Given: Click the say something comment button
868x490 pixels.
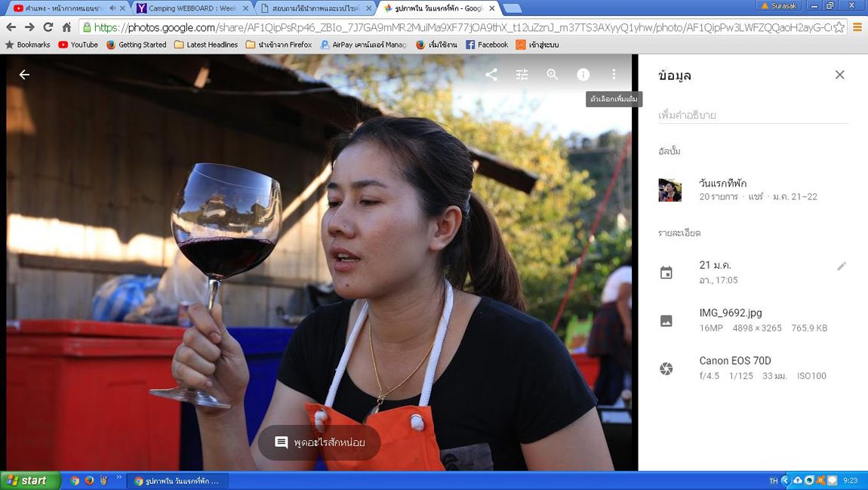Looking at the screenshot, I should coord(319,442).
